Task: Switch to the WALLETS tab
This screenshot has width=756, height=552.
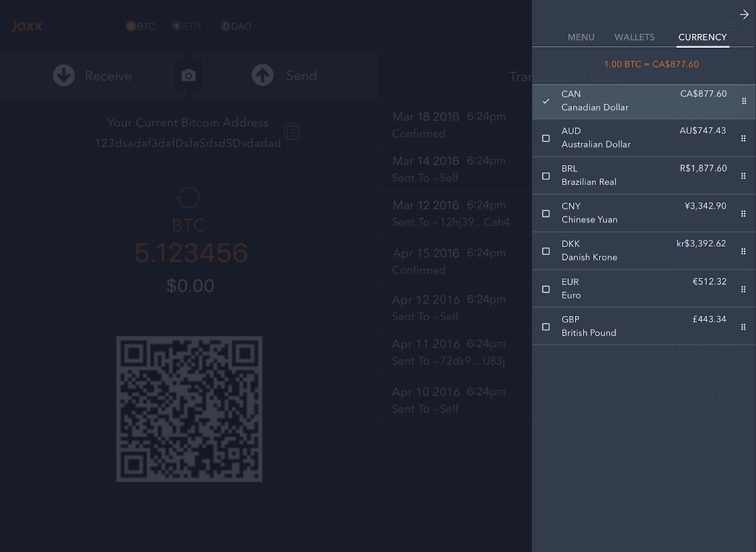Action: (634, 37)
